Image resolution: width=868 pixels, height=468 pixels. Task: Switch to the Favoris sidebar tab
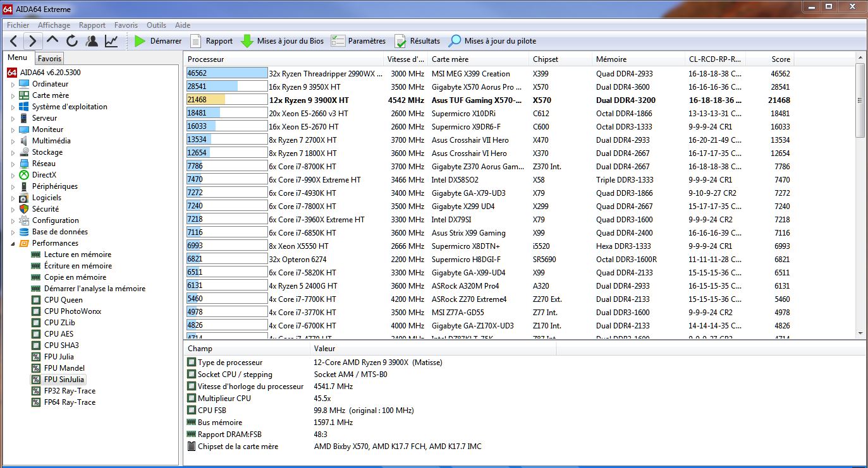49,58
